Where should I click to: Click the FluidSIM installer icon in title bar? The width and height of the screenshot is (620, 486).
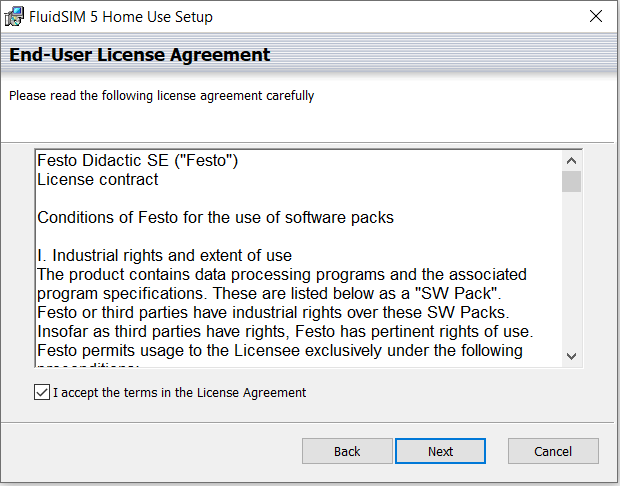[14, 17]
